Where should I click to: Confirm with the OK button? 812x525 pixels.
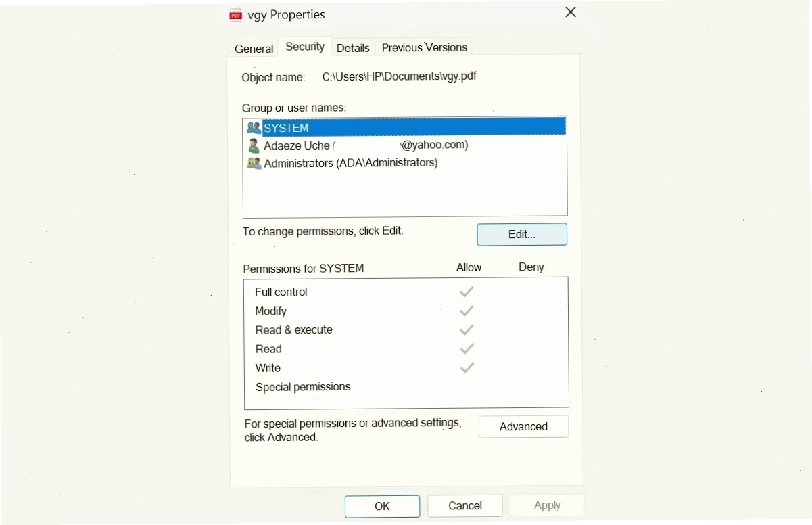[x=382, y=506]
